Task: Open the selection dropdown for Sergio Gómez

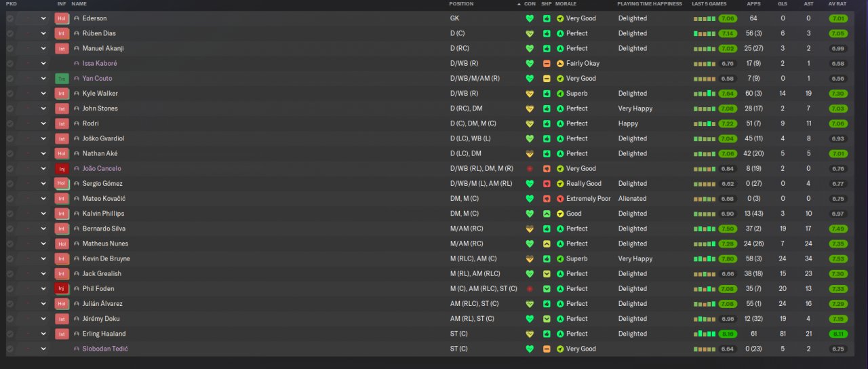Action: (x=43, y=184)
